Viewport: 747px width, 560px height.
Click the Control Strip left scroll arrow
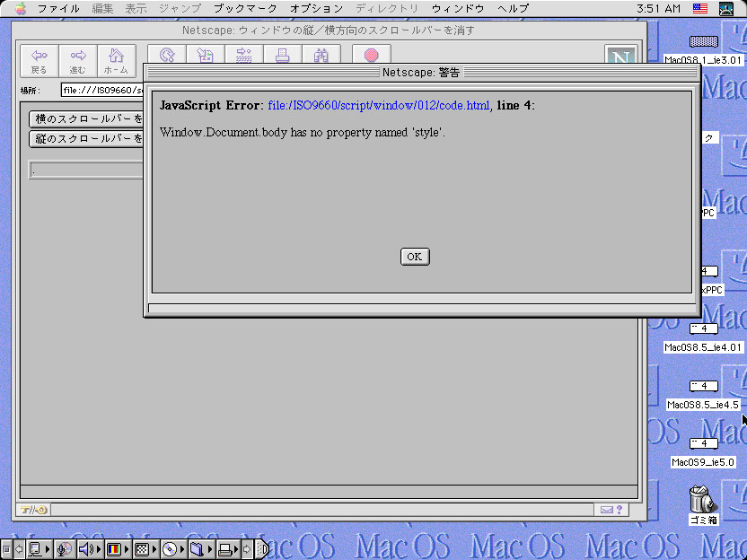19,549
